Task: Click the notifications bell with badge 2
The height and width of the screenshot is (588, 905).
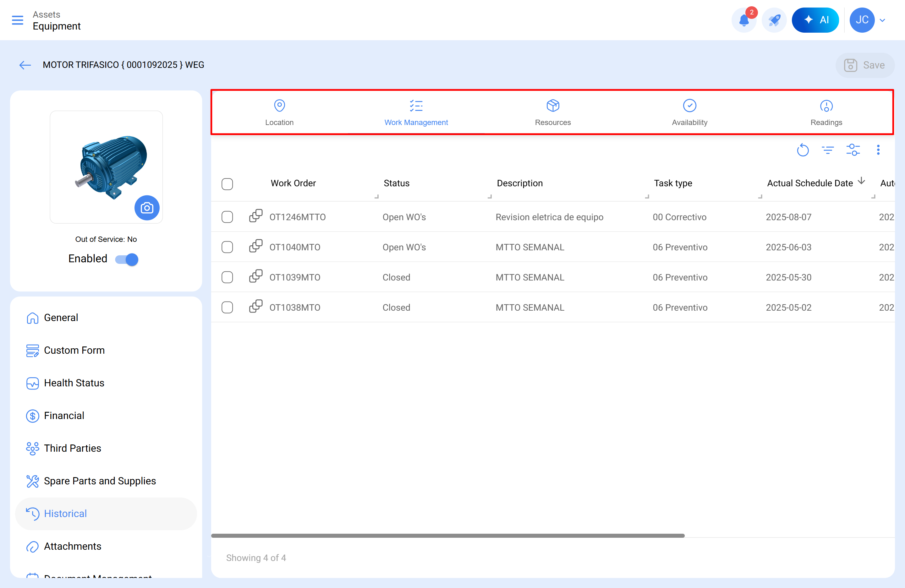Action: pos(744,20)
